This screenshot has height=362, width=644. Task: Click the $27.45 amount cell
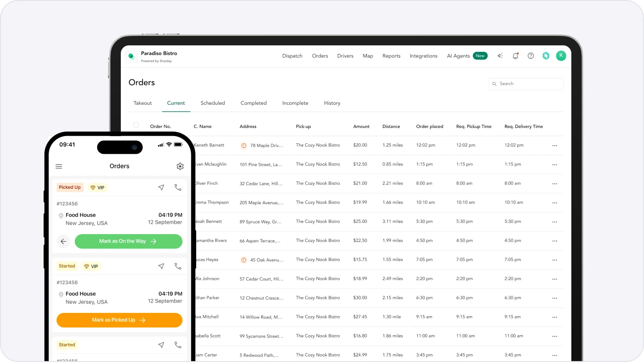[x=360, y=317]
